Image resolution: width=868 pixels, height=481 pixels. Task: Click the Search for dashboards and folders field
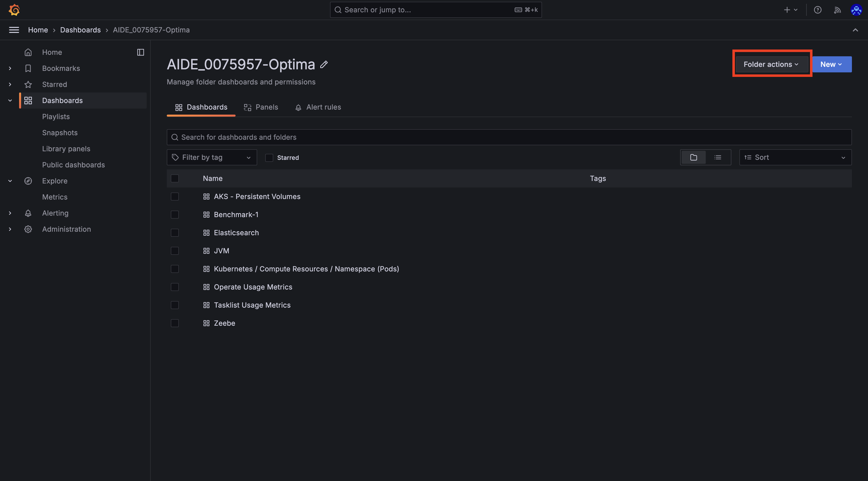pos(509,137)
